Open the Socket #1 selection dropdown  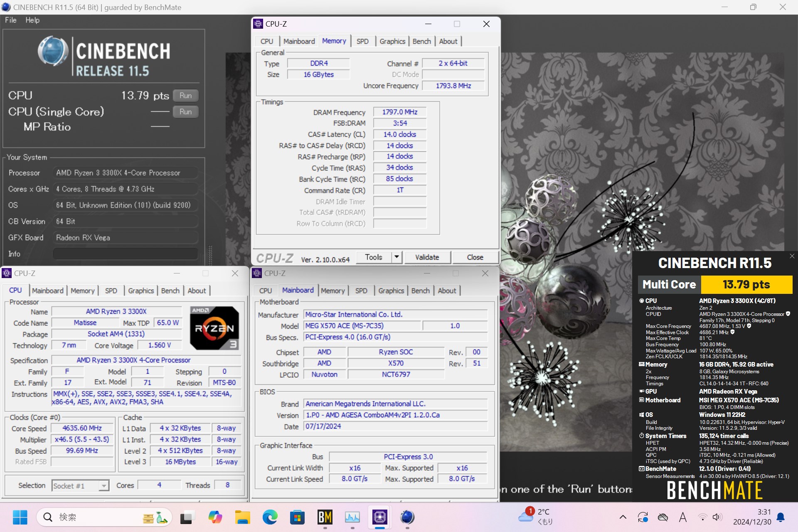(81, 485)
